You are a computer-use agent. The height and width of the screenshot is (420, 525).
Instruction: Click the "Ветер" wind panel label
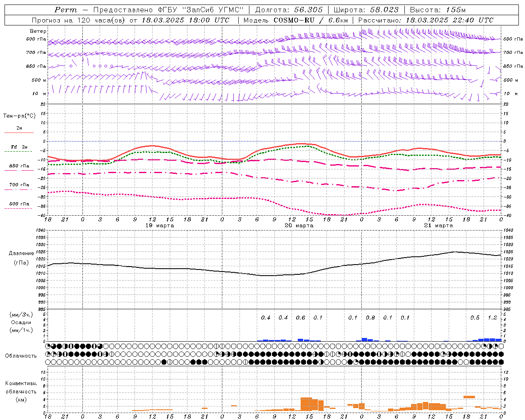[38, 31]
